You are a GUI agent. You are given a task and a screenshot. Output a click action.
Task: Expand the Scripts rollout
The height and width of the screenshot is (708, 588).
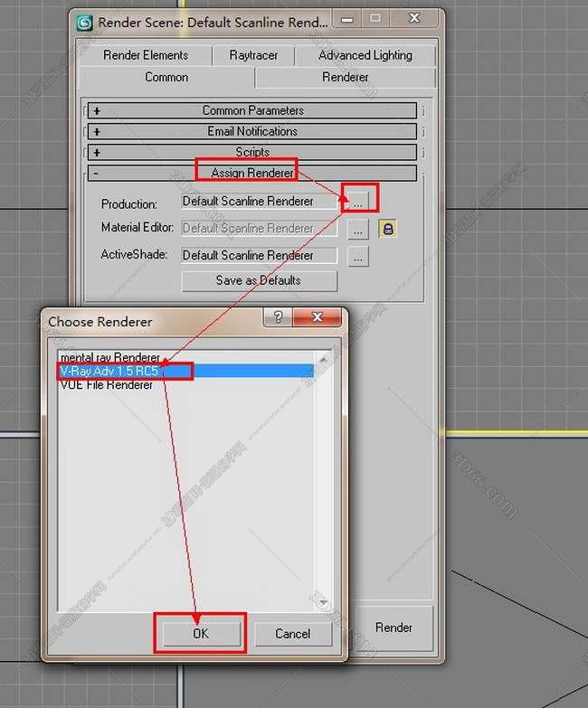252,152
